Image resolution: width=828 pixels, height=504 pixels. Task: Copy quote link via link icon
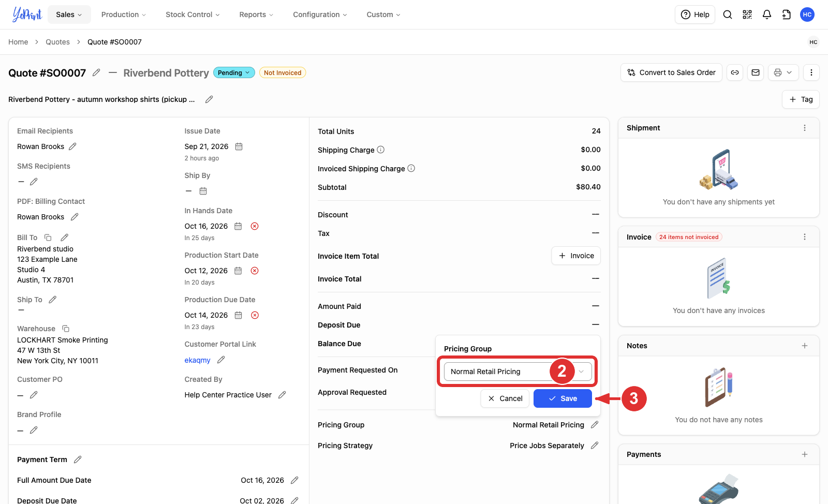pyautogui.click(x=735, y=72)
